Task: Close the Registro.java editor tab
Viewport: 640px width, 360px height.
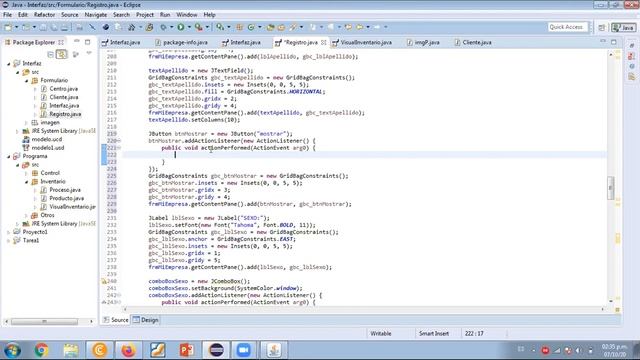Action: 324,42
